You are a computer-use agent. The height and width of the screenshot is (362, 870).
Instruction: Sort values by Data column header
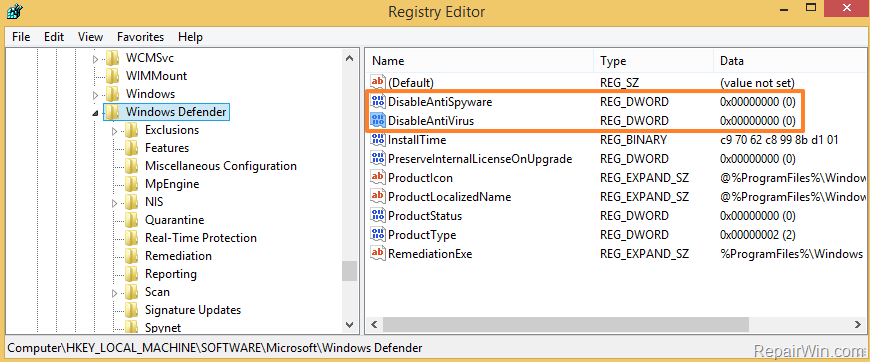point(791,61)
